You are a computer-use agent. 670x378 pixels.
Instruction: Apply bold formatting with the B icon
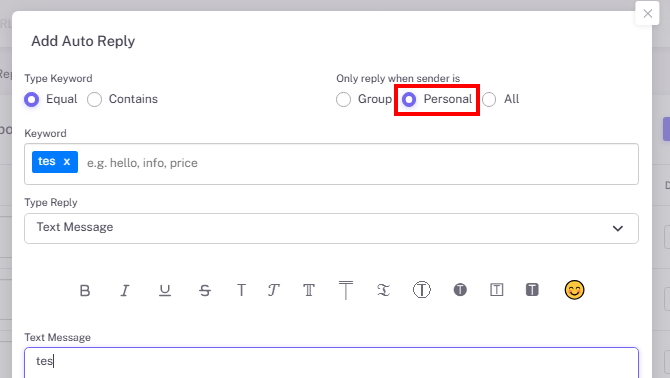click(85, 290)
